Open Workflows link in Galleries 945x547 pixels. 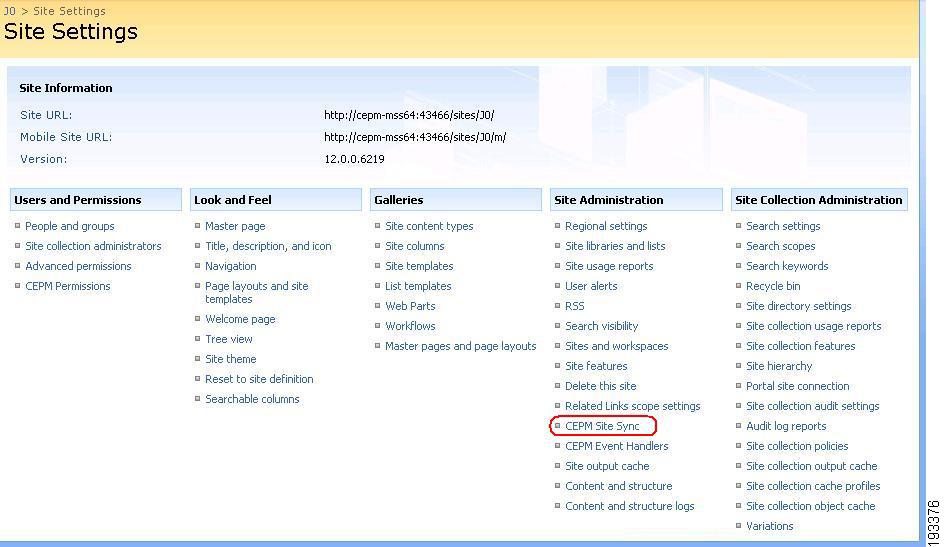(x=410, y=326)
